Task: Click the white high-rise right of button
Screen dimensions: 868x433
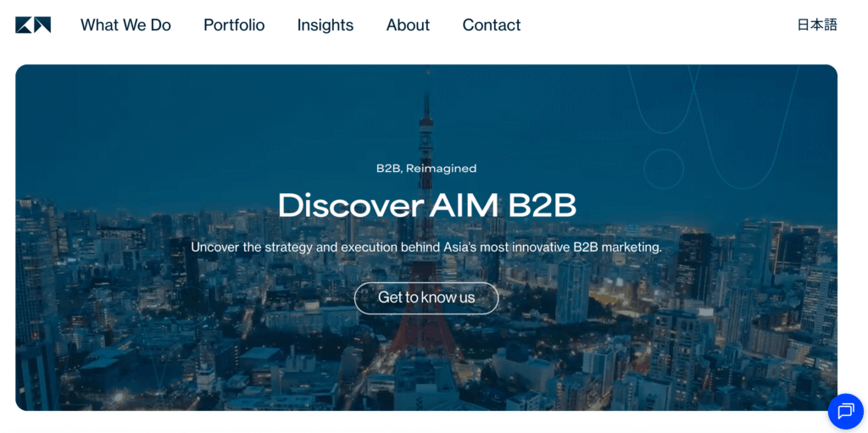Action: (x=572, y=291)
